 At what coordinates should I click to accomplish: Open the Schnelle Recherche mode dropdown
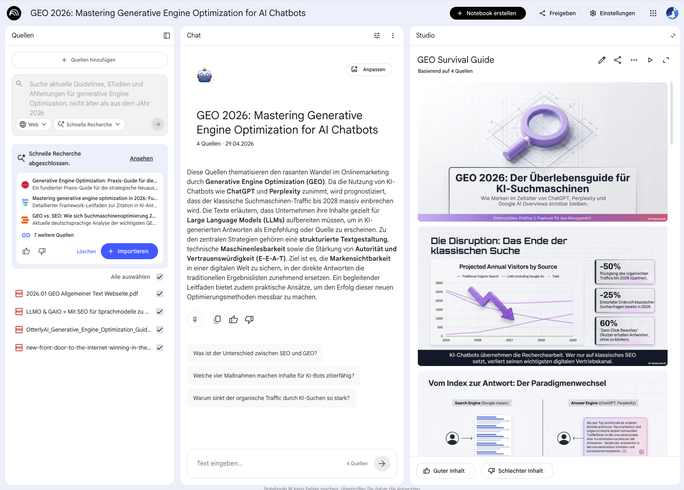coord(89,124)
